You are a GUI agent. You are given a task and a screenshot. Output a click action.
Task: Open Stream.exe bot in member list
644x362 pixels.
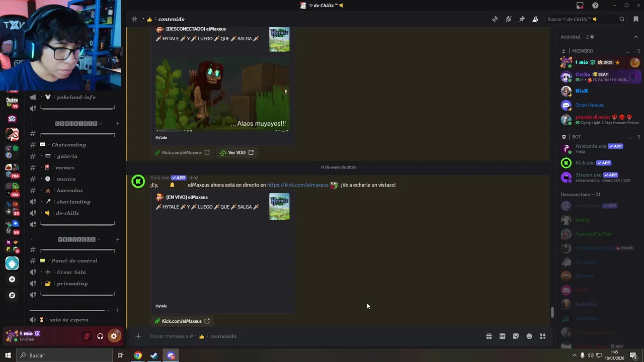click(x=600, y=177)
